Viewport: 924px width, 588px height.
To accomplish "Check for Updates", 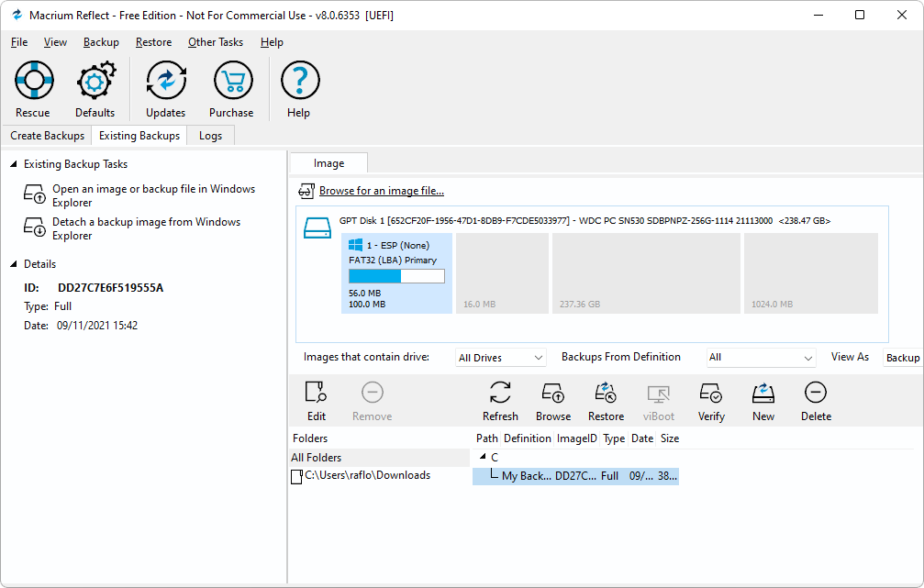I will point(165,88).
